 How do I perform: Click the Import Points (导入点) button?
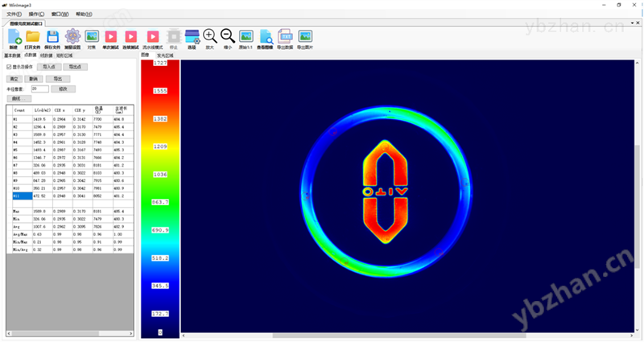[x=49, y=67]
